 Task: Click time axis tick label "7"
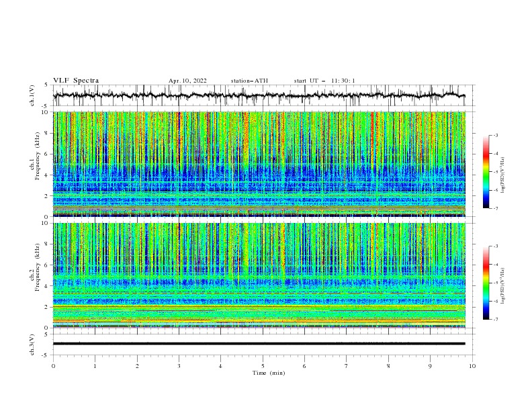(347, 366)
